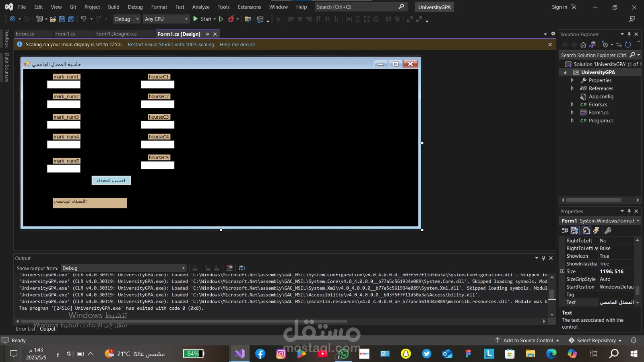The width and height of the screenshot is (644, 362).
Task: Click Pending Changes Filter clock icon
Action: (x=605, y=45)
